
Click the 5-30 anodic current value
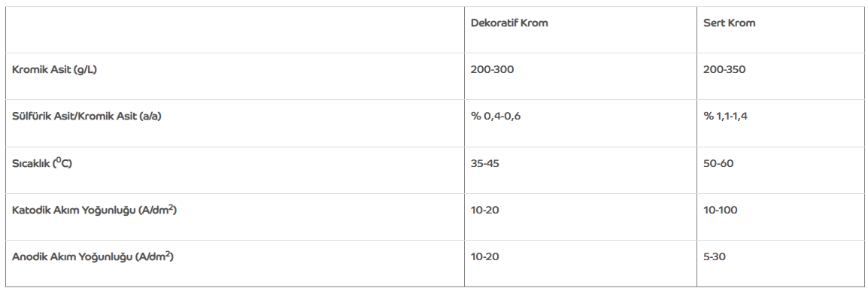(715, 256)
